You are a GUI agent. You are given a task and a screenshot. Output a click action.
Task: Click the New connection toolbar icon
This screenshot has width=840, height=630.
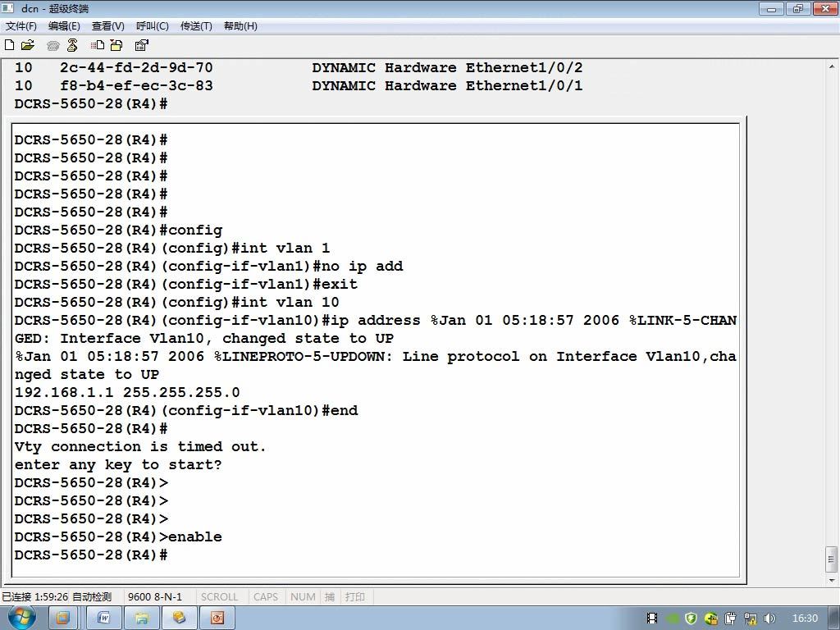pos(9,45)
